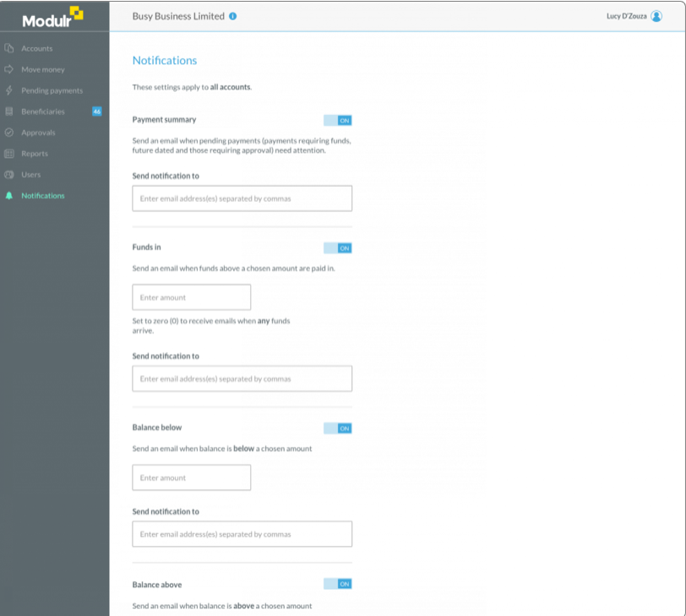Click 'These settings apply to all accounts' text

192,87
